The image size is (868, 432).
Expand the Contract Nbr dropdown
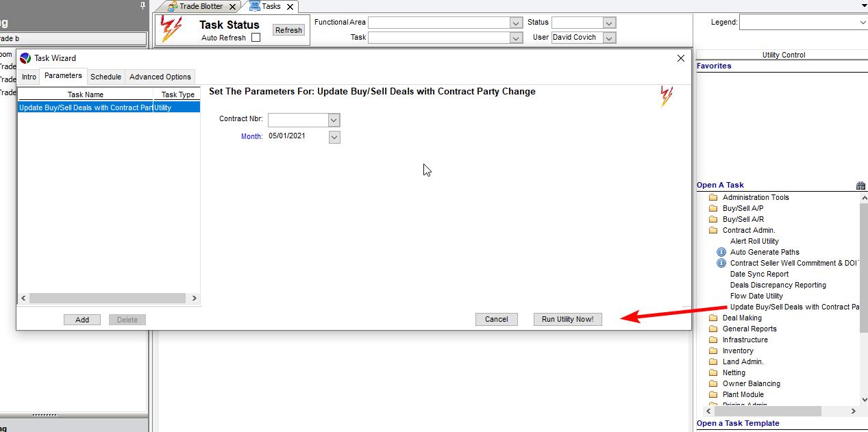[x=334, y=120]
